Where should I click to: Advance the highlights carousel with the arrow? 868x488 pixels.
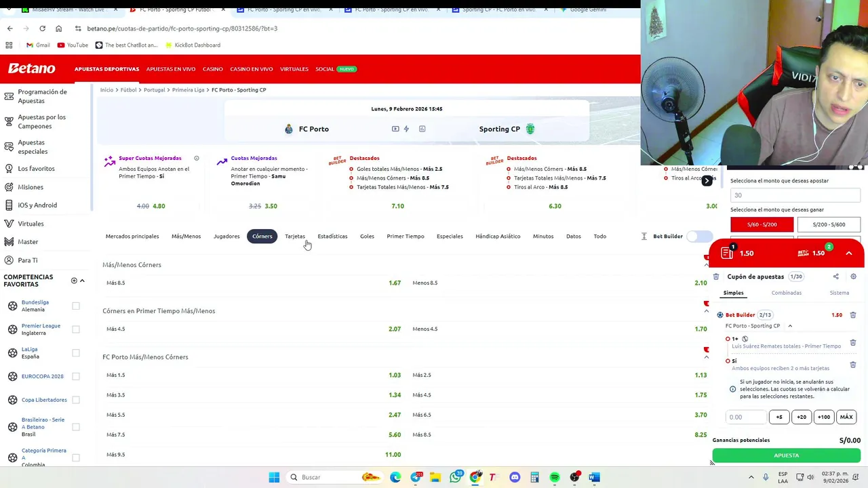tap(707, 180)
